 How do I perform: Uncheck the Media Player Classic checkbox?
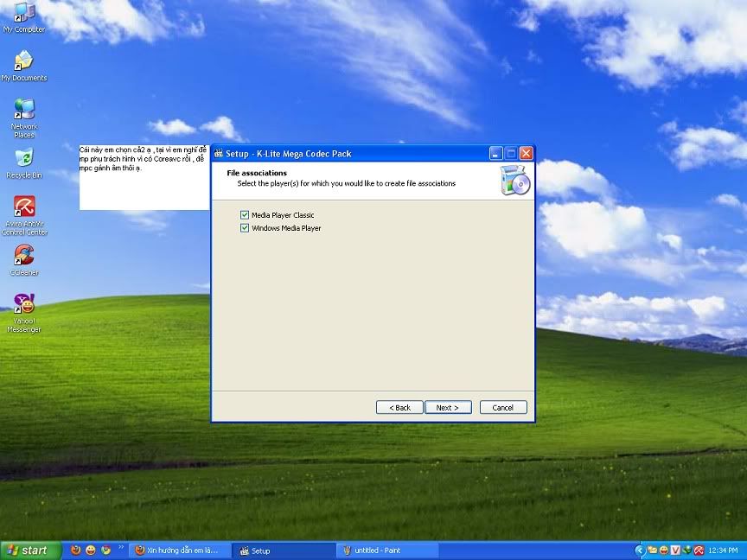pos(245,215)
